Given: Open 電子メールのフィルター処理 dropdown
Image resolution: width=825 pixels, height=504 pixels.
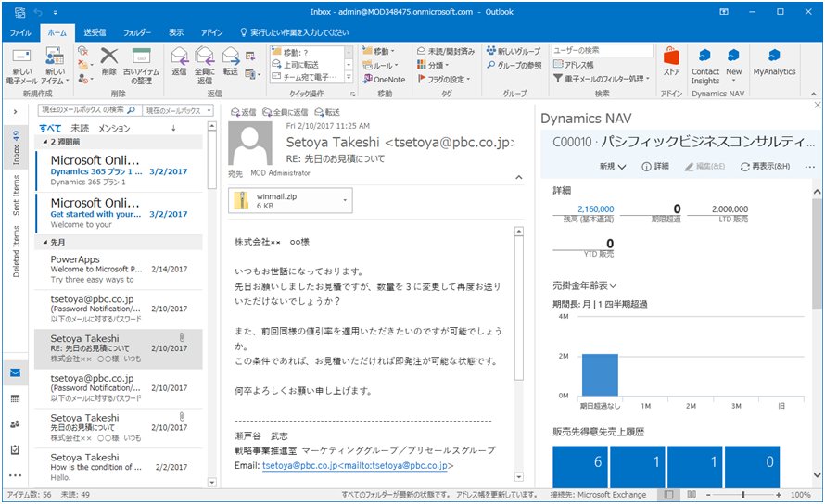Looking at the screenshot, I should pyautogui.click(x=602, y=79).
